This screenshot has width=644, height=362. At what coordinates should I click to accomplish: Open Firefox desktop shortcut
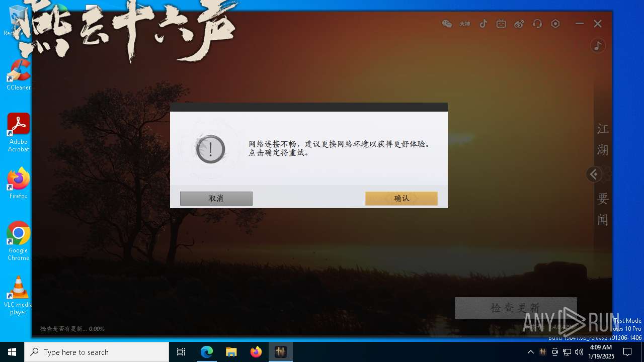tap(19, 183)
